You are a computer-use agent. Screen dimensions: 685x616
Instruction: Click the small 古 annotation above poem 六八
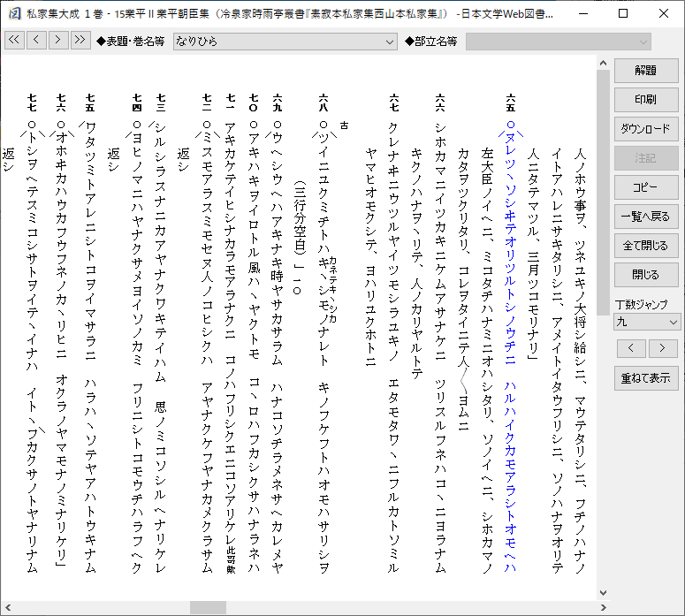coord(344,125)
